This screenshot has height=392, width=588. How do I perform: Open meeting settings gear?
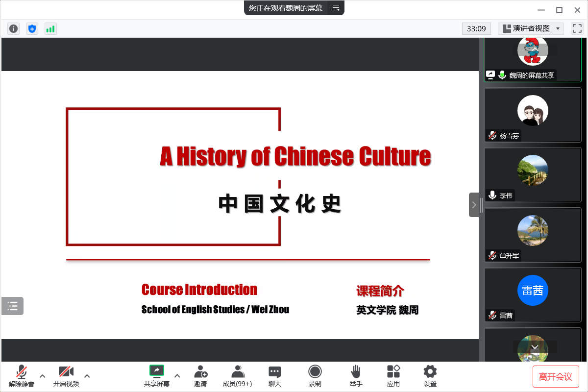pyautogui.click(x=430, y=376)
